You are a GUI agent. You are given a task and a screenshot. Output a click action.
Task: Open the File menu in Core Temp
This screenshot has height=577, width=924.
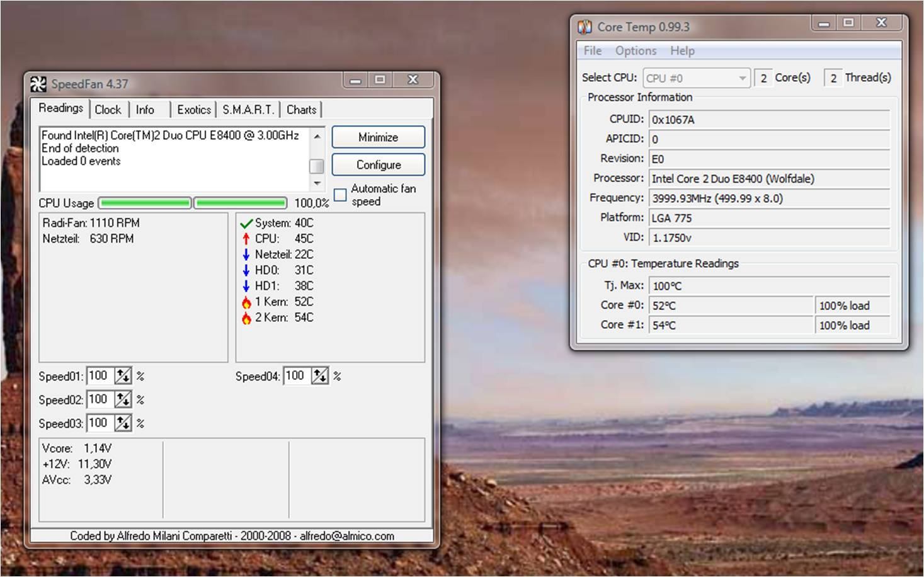tap(593, 51)
